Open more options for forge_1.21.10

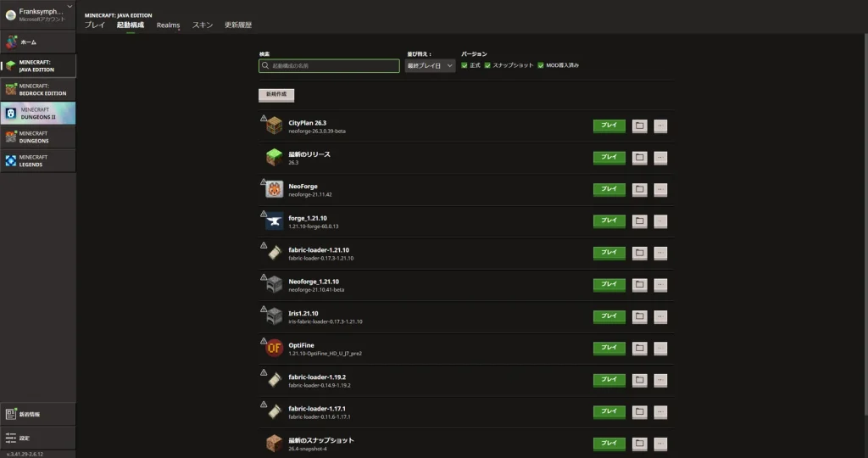pyautogui.click(x=660, y=221)
